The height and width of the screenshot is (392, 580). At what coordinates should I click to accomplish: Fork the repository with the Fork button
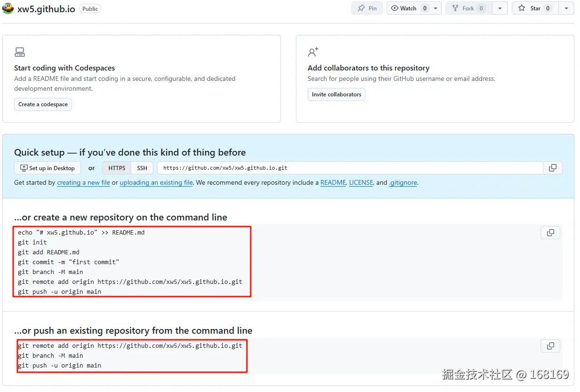(x=469, y=8)
